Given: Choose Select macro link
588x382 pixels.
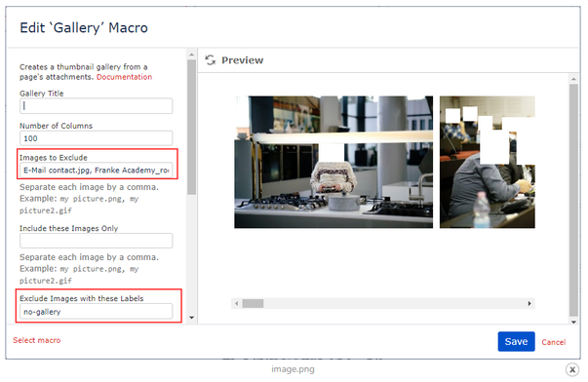Looking at the screenshot, I should point(37,340).
